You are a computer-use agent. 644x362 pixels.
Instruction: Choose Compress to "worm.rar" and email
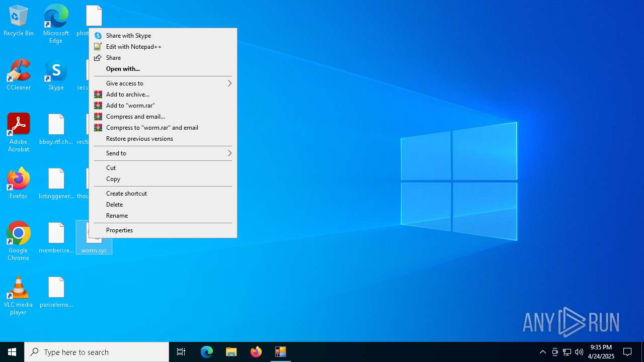[163, 128]
